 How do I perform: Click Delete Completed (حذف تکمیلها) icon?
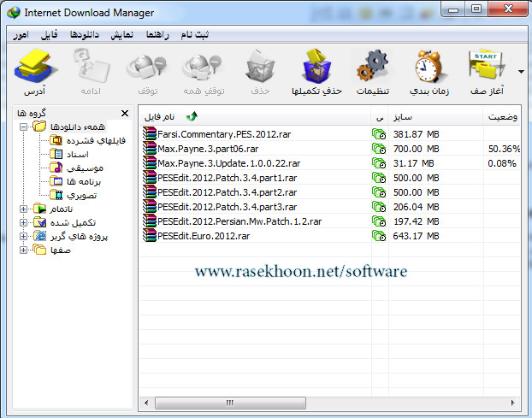(x=317, y=68)
